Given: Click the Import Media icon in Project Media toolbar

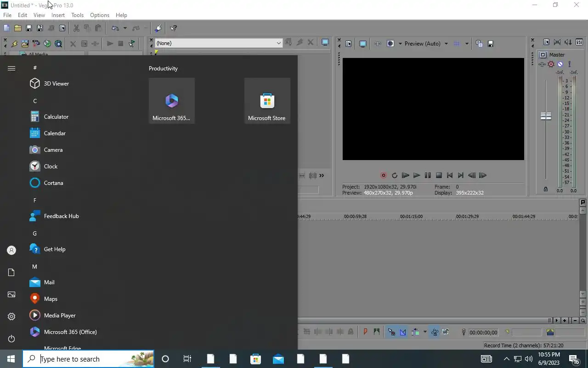Looking at the screenshot, I should click(25, 44).
